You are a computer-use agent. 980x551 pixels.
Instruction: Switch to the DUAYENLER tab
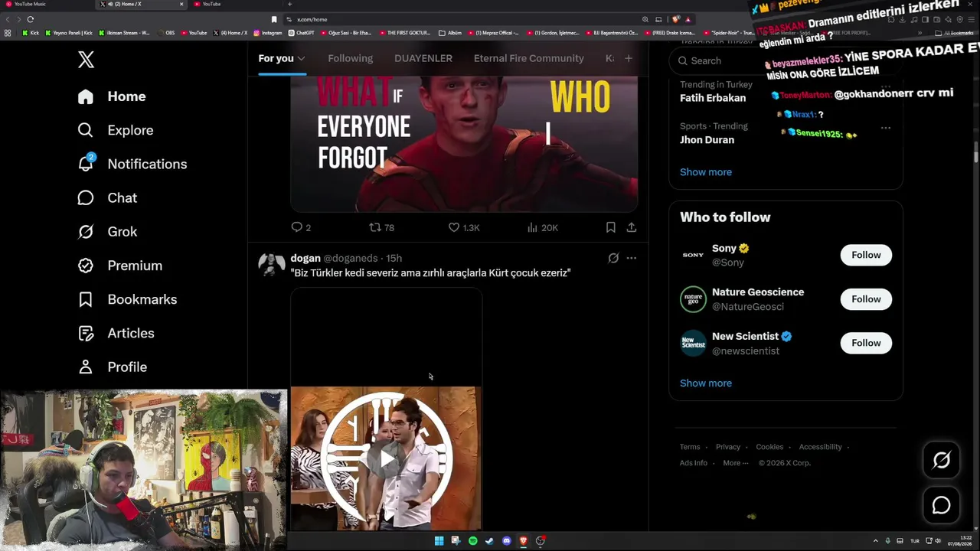(x=423, y=58)
